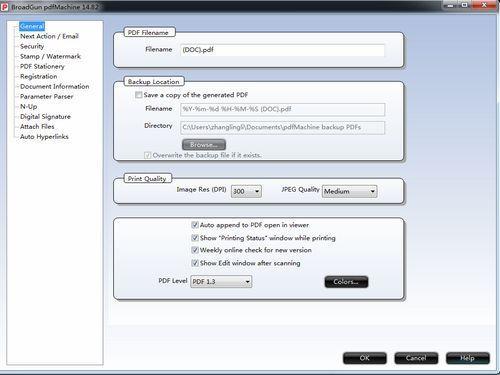
Task: Click the Help button
Action: point(468,358)
